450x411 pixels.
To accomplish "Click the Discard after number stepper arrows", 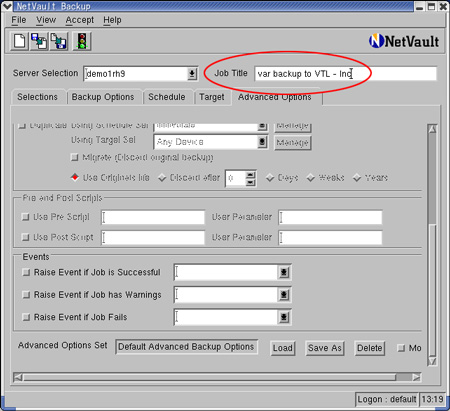I will 251,178.
